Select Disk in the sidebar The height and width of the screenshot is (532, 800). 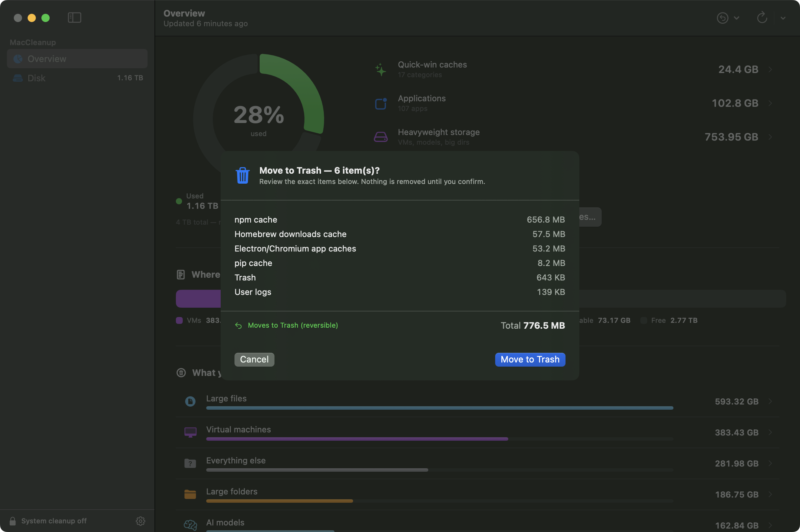coord(77,78)
